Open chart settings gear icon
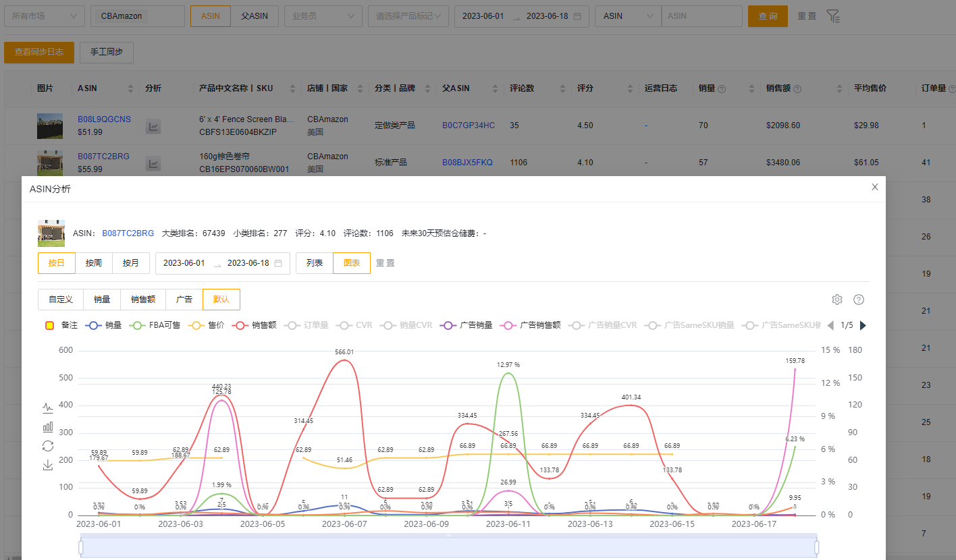 coord(837,300)
